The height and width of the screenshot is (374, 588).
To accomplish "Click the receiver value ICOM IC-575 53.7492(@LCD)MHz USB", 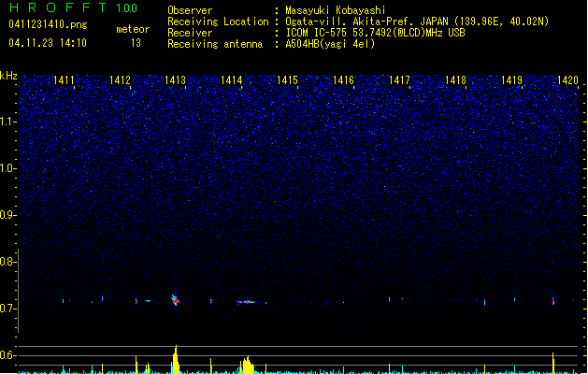I will (375, 33).
